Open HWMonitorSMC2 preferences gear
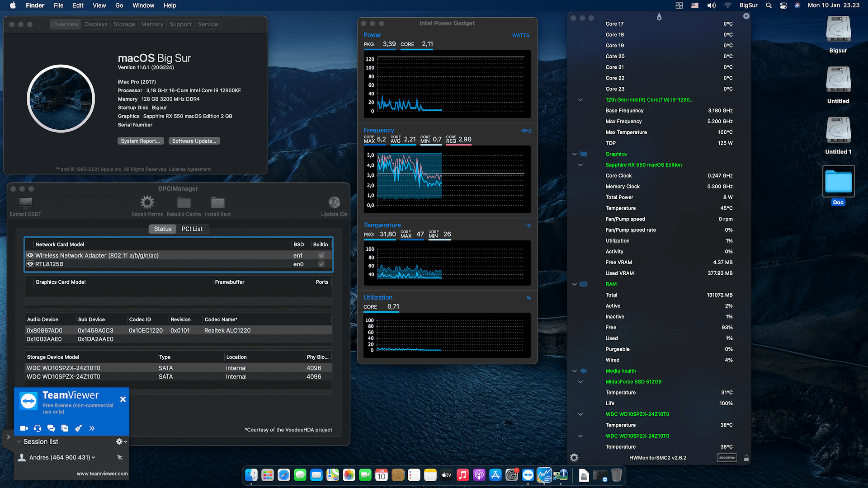This screenshot has height=488, width=868. [x=574, y=457]
